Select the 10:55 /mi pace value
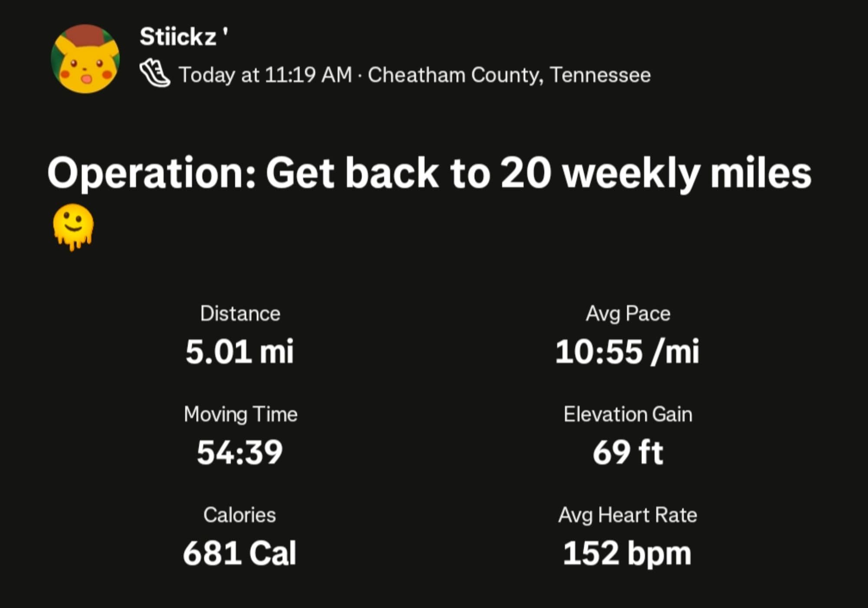This screenshot has width=868, height=608. (627, 351)
